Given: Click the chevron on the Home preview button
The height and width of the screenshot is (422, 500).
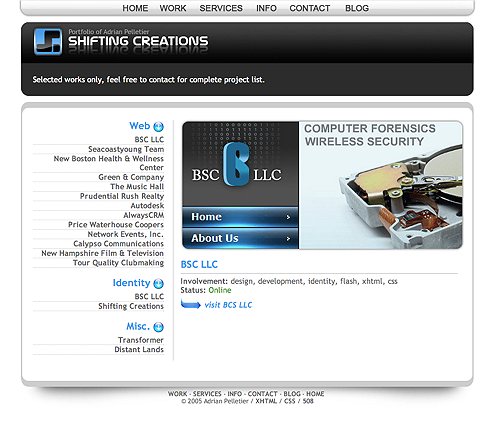Looking at the screenshot, I should point(288,217).
